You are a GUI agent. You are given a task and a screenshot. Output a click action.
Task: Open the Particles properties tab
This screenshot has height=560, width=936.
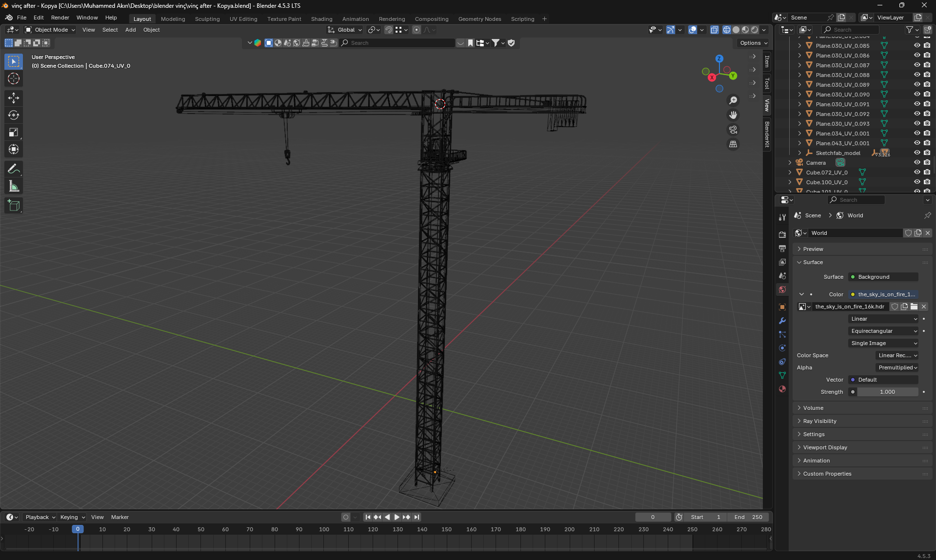click(x=782, y=334)
